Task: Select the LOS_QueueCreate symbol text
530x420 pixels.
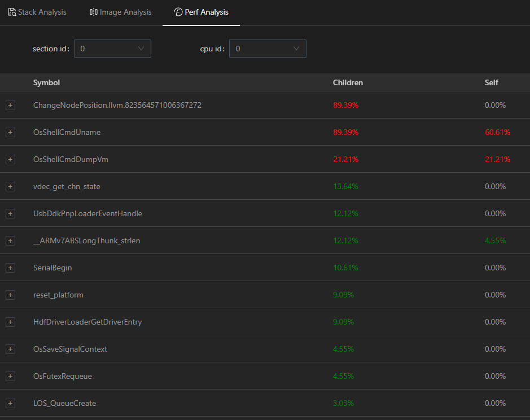Action: tap(64, 404)
